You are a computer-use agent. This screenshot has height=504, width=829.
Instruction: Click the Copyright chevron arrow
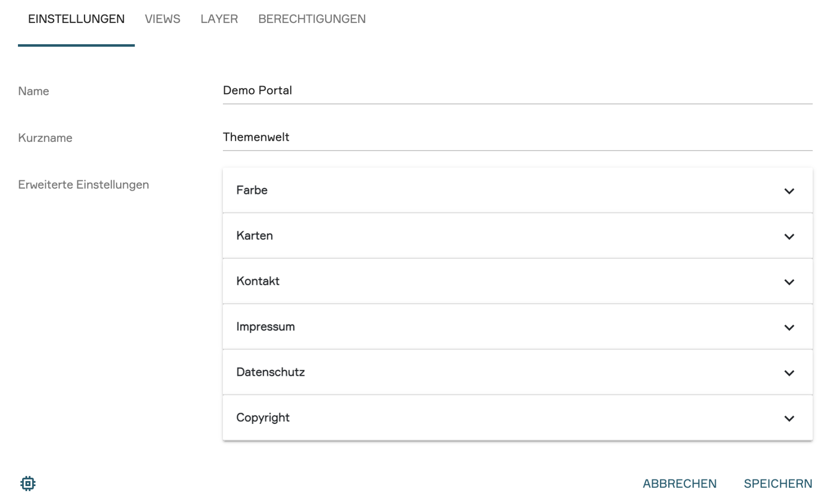pos(789,418)
